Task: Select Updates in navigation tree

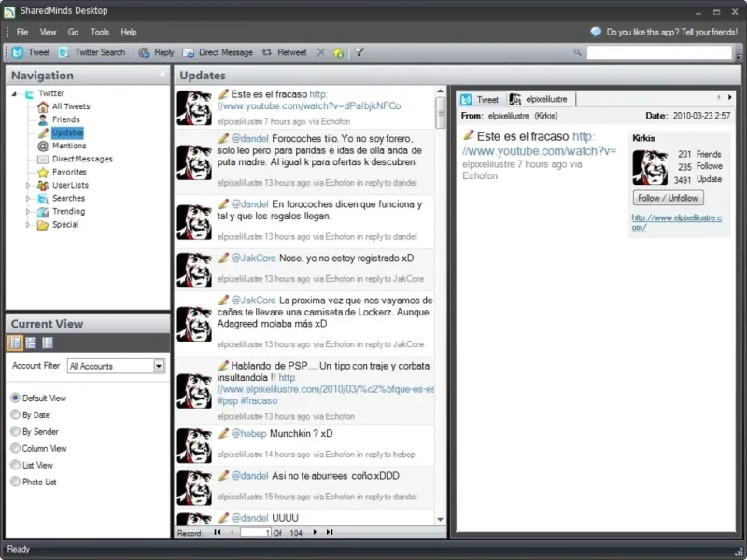Action: [67, 133]
